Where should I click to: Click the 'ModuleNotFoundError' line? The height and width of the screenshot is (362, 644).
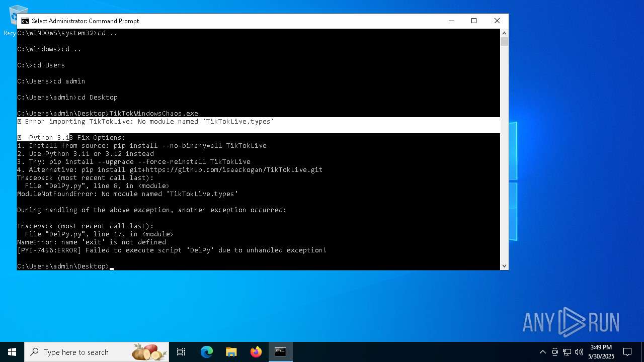[x=128, y=194]
